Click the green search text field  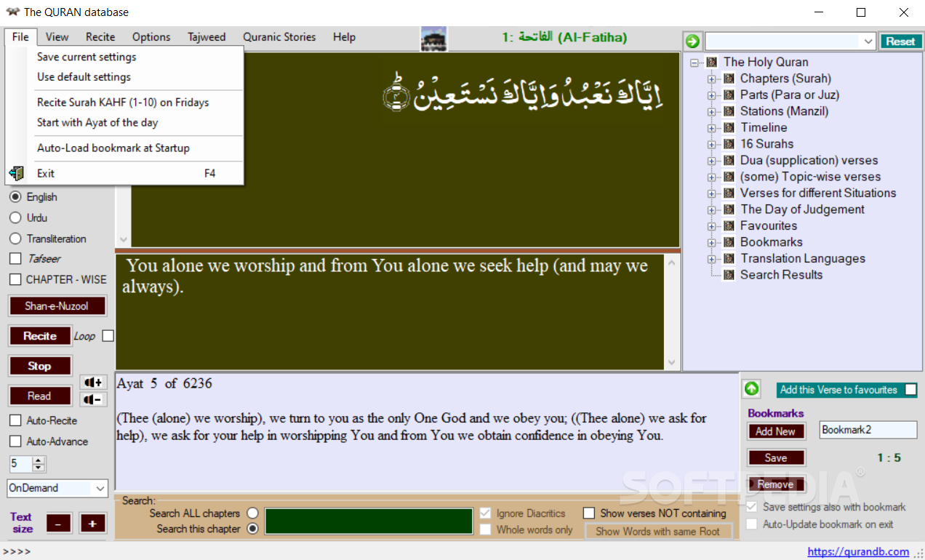pos(369,521)
